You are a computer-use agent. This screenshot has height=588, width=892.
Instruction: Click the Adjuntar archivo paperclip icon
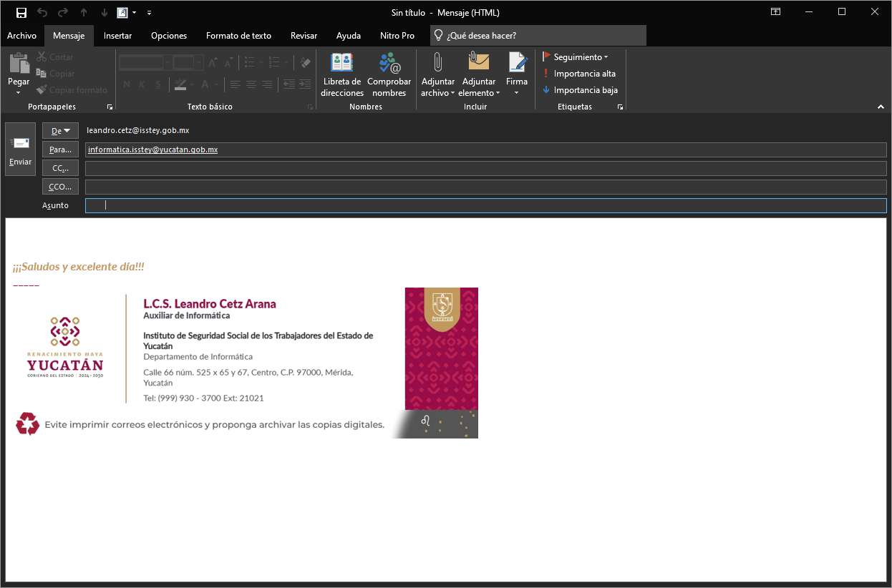point(438,62)
